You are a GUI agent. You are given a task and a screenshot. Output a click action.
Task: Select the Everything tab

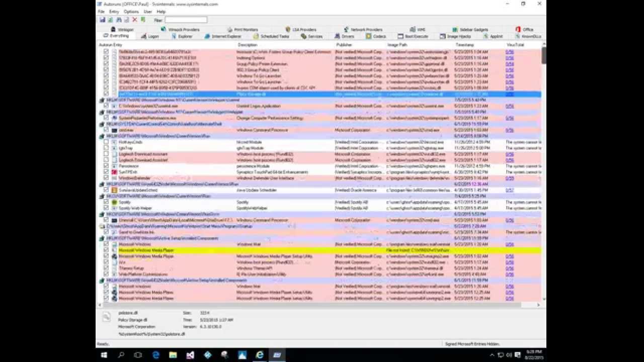click(x=116, y=36)
